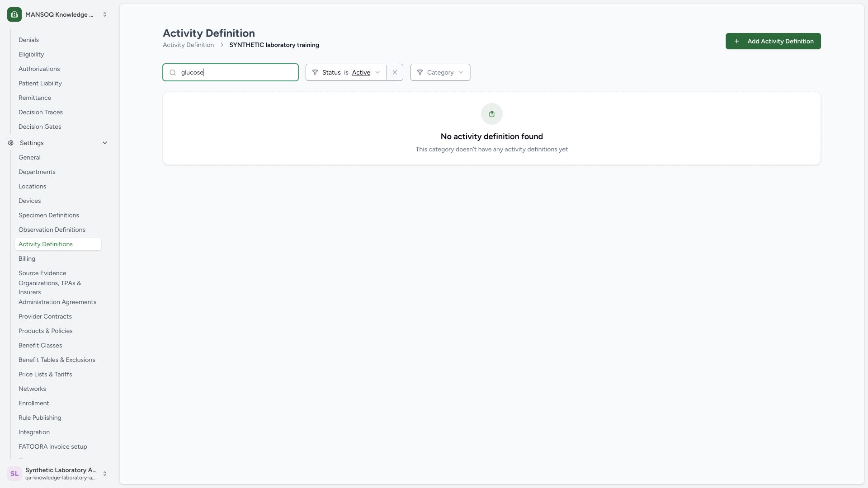Open the organization switcher chevrons

(105, 14)
